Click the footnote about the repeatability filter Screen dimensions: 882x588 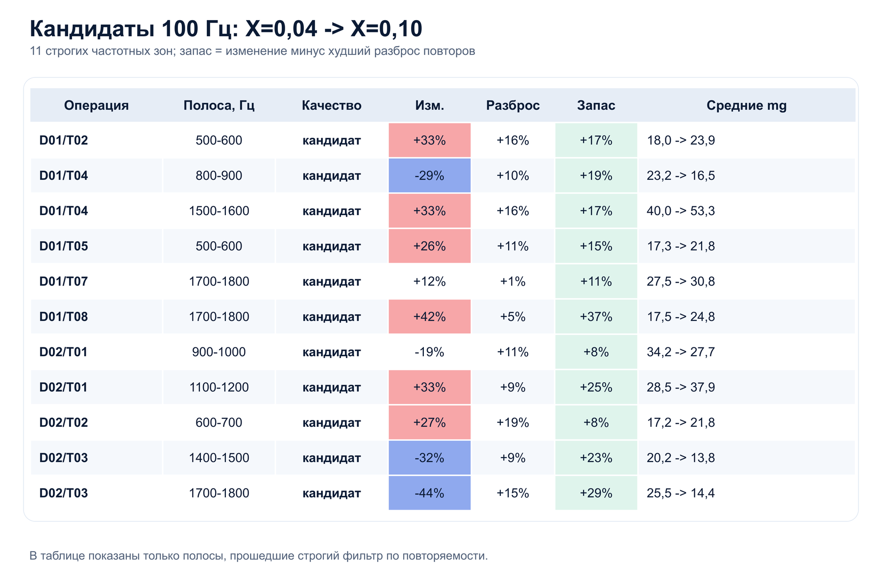(x=259, y=556)
